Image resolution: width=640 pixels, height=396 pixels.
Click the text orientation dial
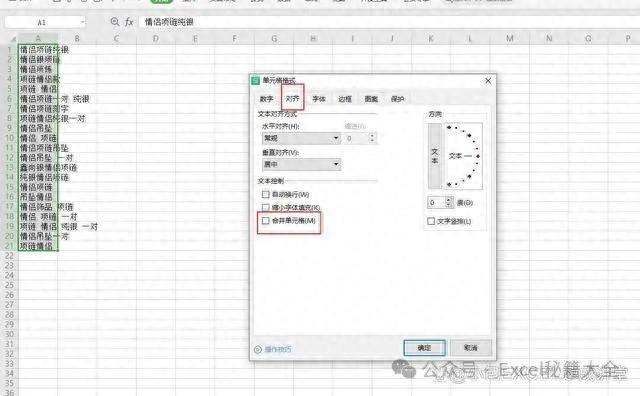(x=463, y=156)
